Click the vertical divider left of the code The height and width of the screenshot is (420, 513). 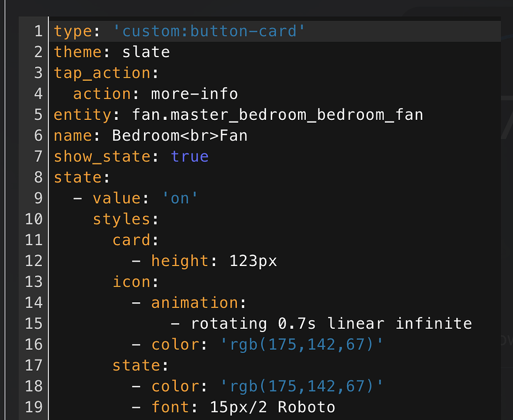(x=48, y=218)
